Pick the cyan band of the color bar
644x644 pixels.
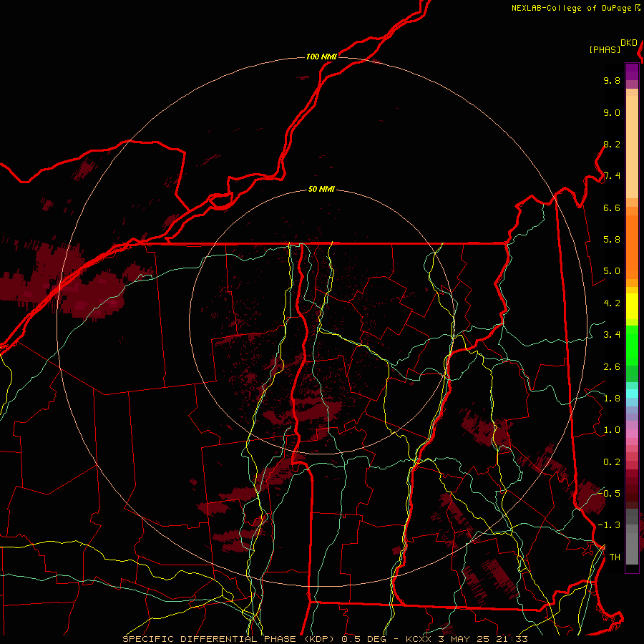pos(632,394)
